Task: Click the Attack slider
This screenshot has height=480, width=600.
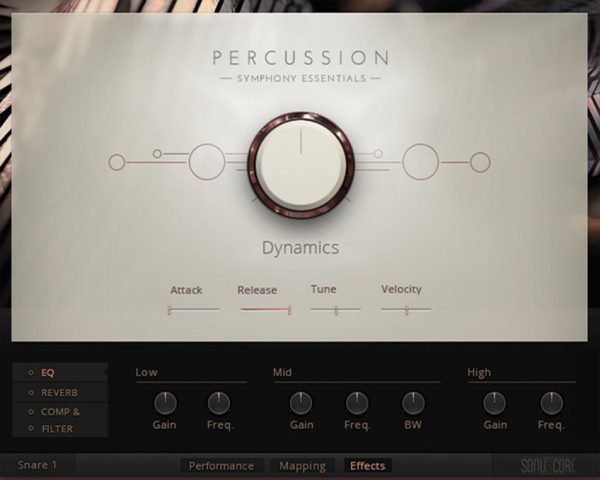Action: [193, 310]
